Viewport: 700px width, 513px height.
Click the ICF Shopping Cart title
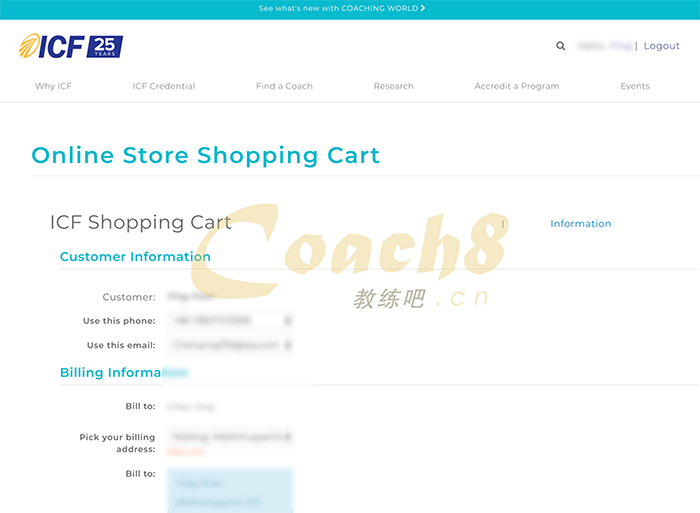point(140,222)
